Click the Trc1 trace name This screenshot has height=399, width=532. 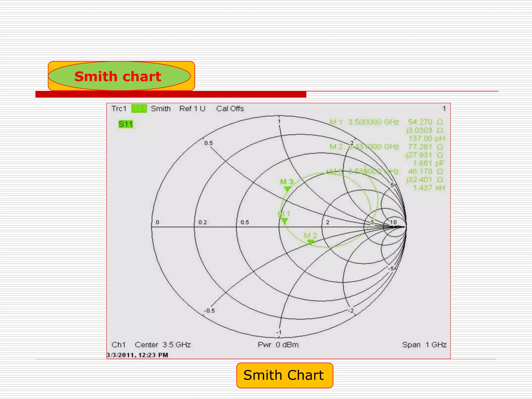click(119, 109)
